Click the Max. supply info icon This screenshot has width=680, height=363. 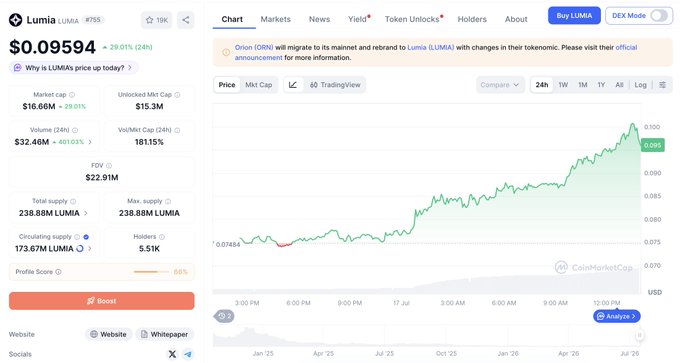[x=168, y=201]
